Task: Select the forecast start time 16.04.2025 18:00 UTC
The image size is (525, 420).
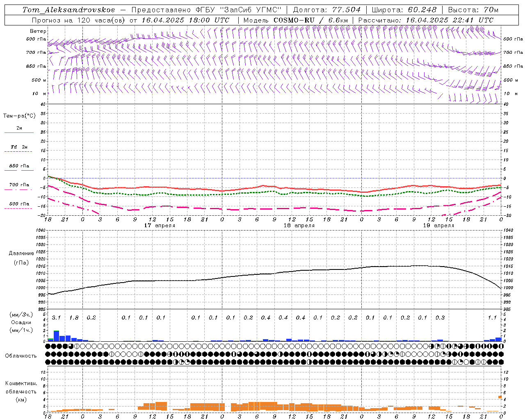Action: [x=186, y=20]
